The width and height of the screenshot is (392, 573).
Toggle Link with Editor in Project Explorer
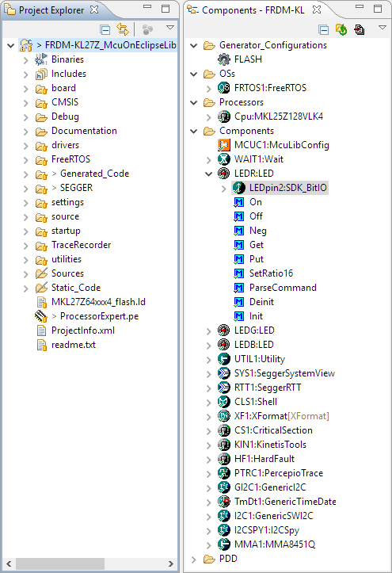pyautogui.click(x=123, y=29)
